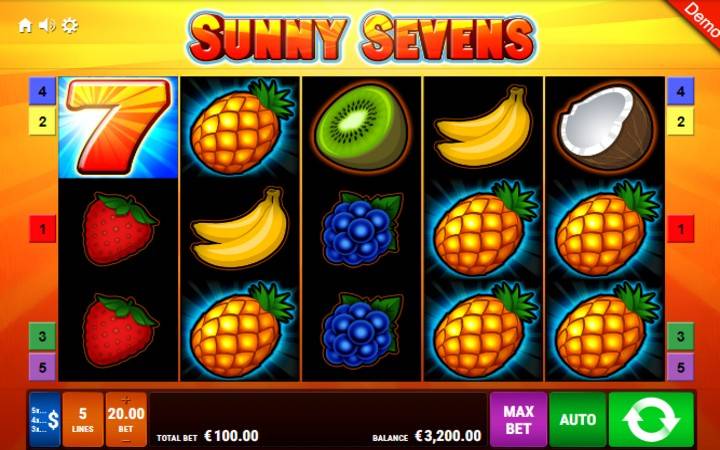Screen dimensions: 720x450
Task: Decrease the bet with the minus sign
Action: click(126, 441)
